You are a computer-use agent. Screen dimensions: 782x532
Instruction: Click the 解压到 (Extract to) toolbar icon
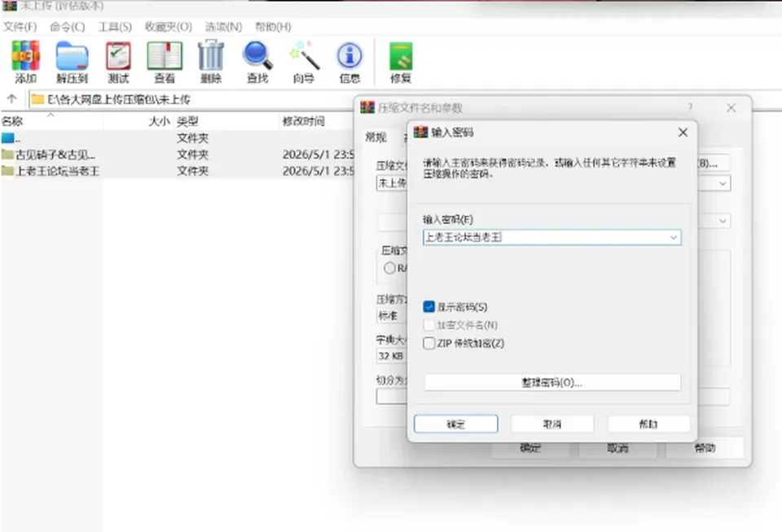72,62
